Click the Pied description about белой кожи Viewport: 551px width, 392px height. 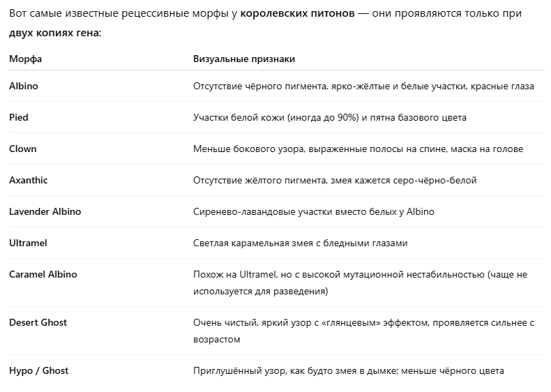(x=330, y=118)
